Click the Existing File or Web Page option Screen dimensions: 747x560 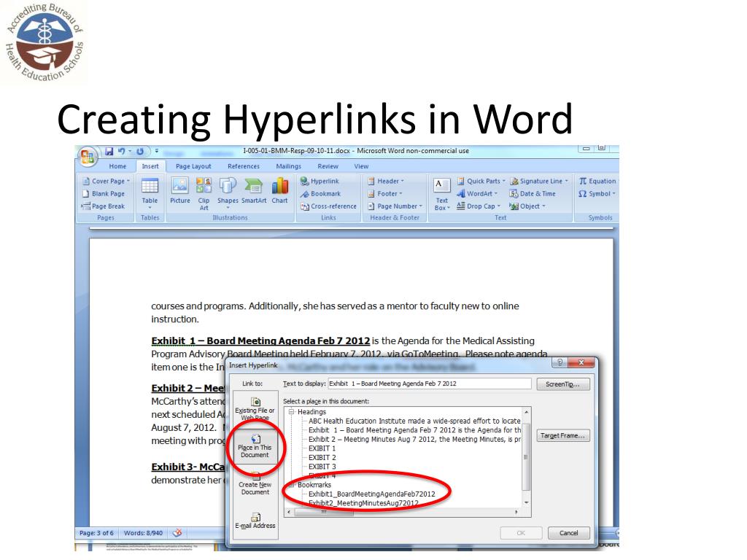click(x=255, y=408)
